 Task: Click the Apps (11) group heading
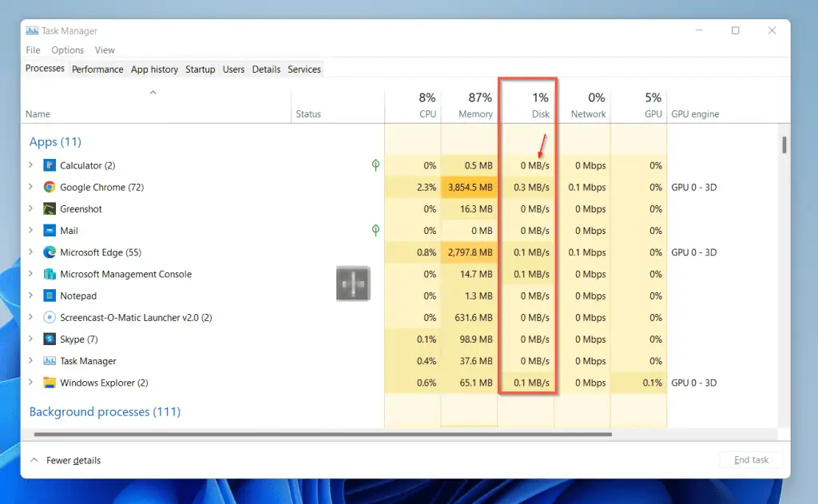(55, 142)
